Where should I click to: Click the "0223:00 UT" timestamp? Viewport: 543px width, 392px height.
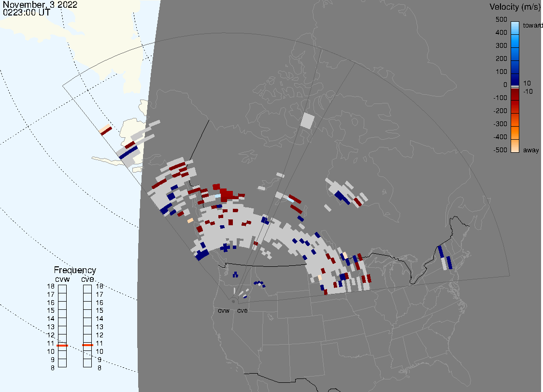click(27, 13)
